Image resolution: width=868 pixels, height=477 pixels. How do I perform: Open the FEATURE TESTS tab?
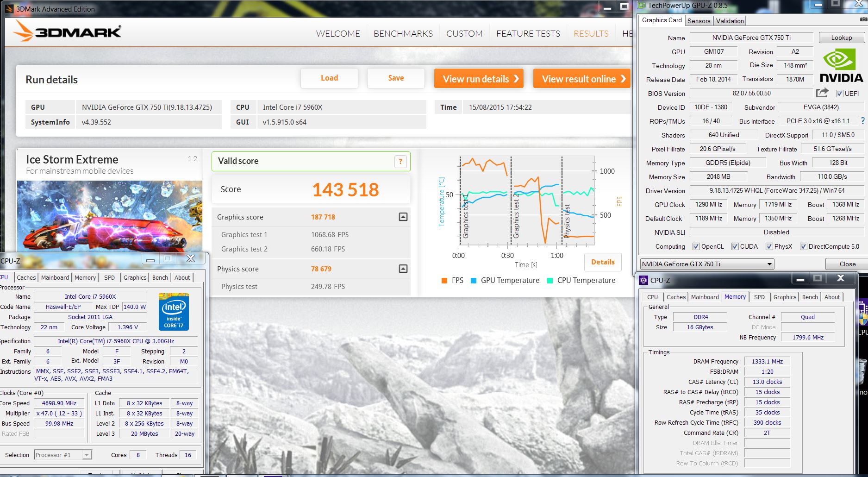click(x=528, y=33)
